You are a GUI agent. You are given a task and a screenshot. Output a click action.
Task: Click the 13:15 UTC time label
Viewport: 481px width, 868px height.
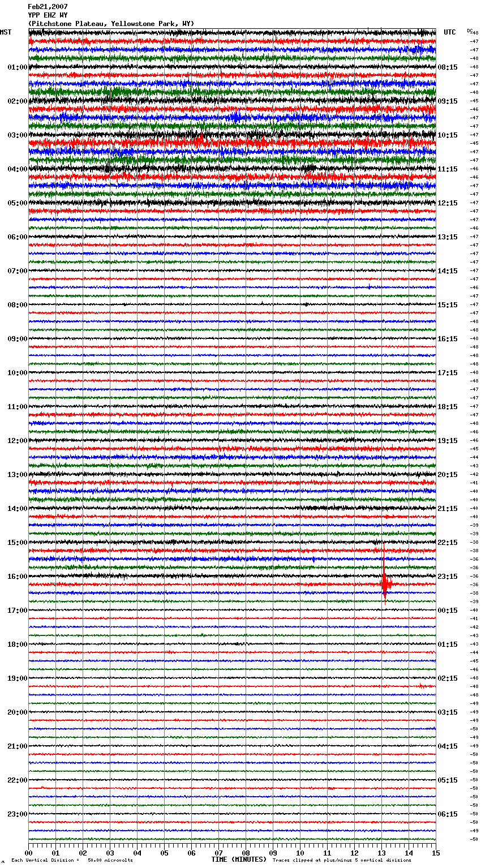pyautogui.click(x=448, y=237)
